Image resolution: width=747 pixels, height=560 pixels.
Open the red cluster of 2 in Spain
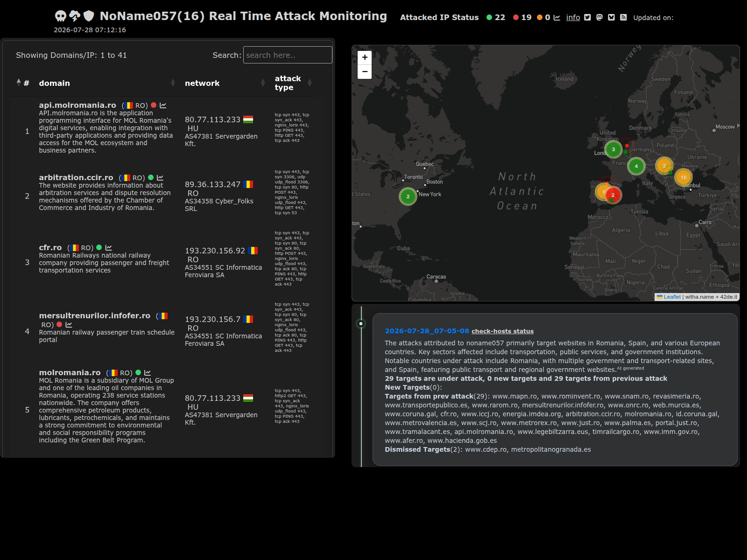(x=613, y=195)
